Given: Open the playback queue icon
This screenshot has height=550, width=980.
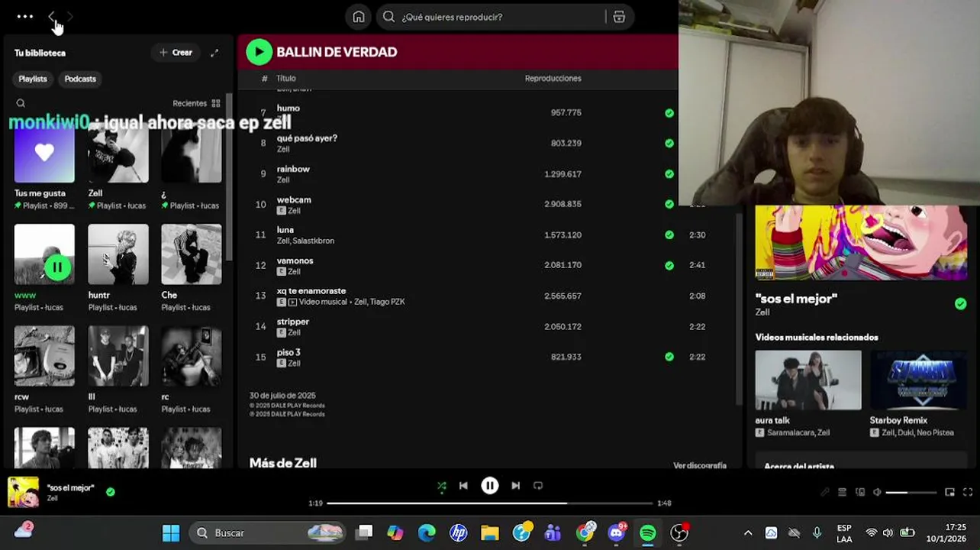Looking at the screenshot, I should [x=843, y=493].
